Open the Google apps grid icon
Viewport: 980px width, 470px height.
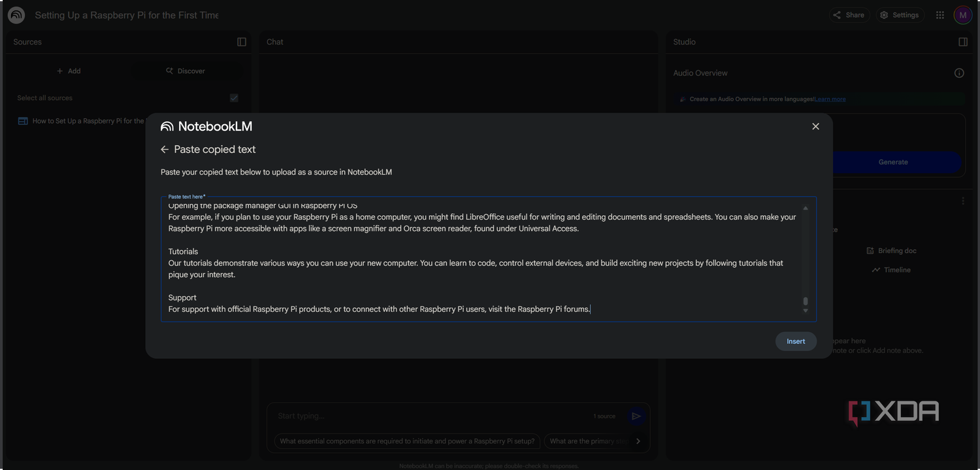[940, 15]
